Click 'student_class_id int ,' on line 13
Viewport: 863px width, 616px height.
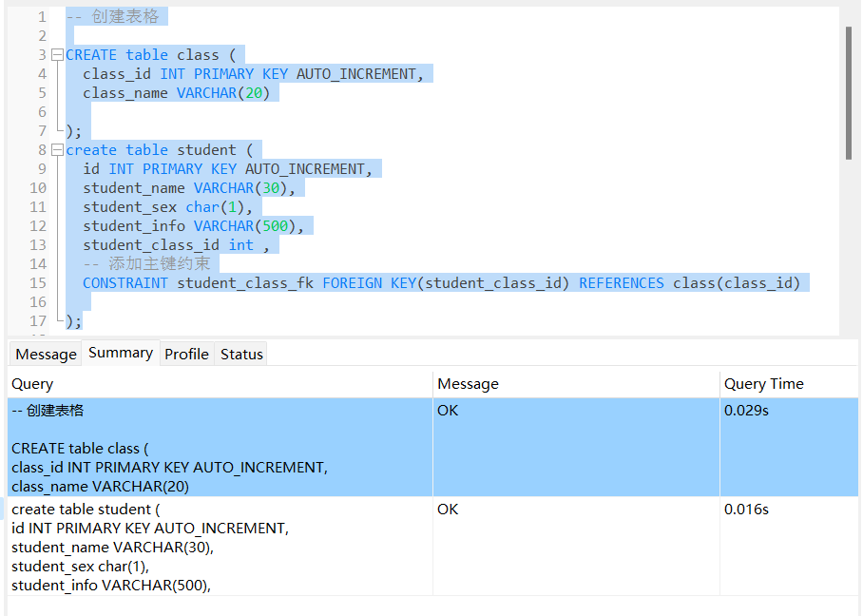coord(176,245)
